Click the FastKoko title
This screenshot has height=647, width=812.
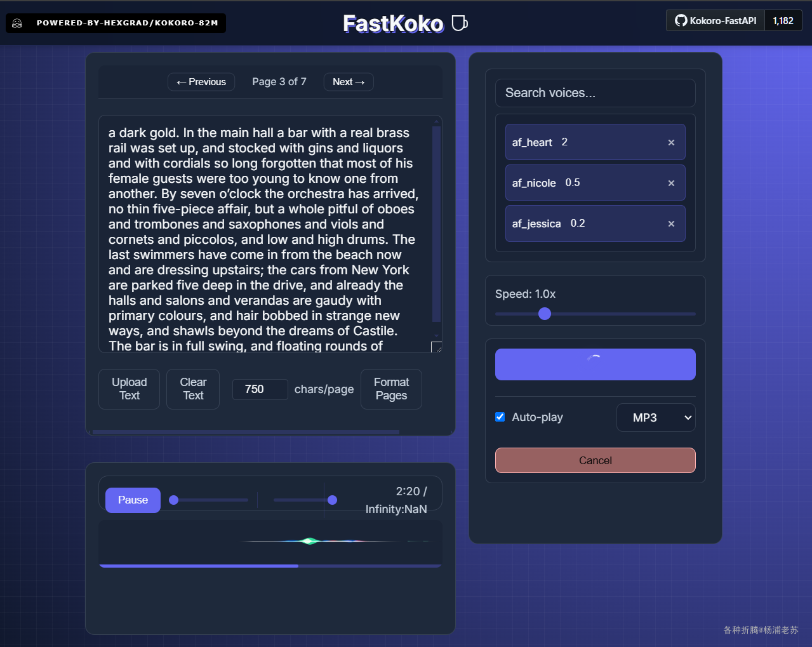393,24
